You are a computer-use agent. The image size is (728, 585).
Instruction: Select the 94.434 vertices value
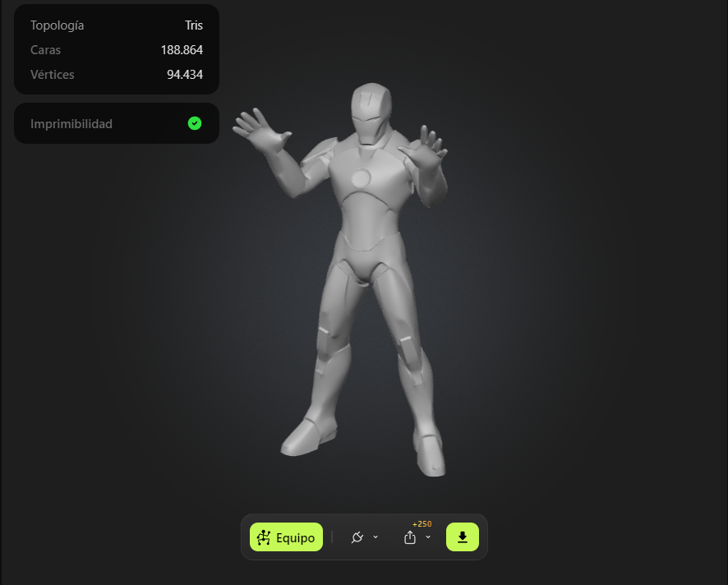(185, 75)
